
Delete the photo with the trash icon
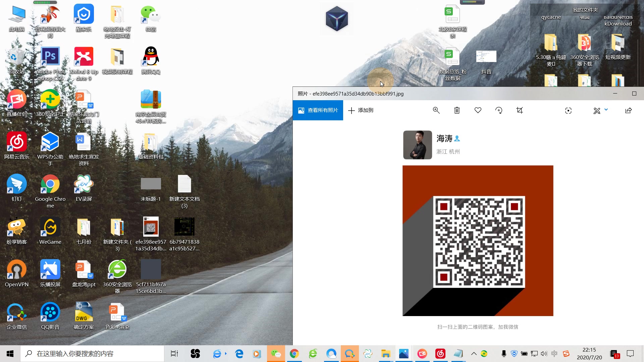457,110
